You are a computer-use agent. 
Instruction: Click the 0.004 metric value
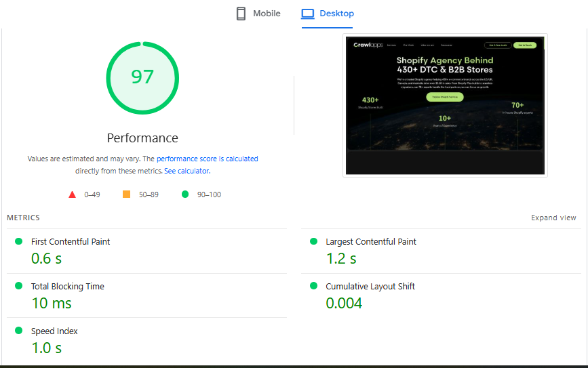click(344, 303)
